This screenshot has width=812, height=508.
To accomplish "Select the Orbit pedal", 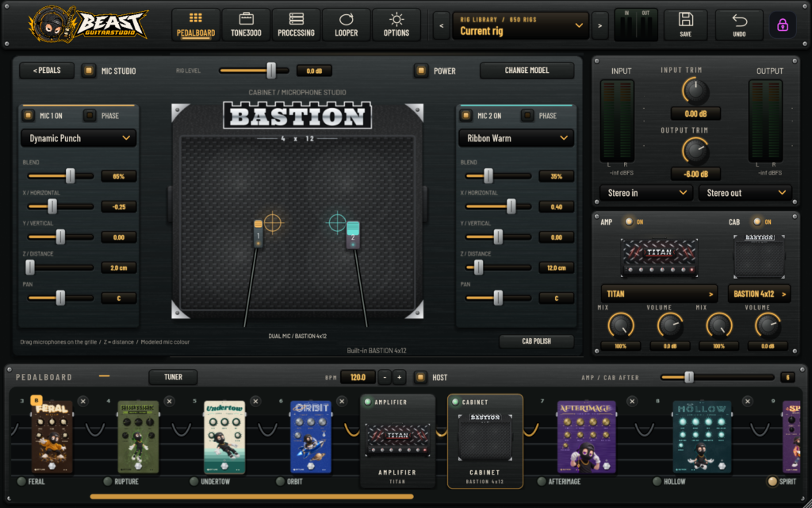I will (x=311, y=437).
